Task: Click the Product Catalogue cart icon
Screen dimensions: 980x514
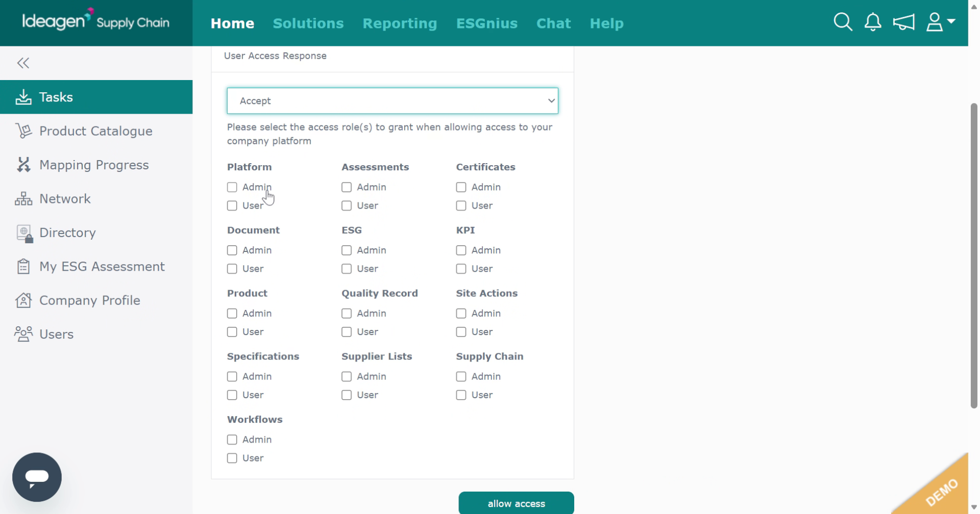Action: 23,131
